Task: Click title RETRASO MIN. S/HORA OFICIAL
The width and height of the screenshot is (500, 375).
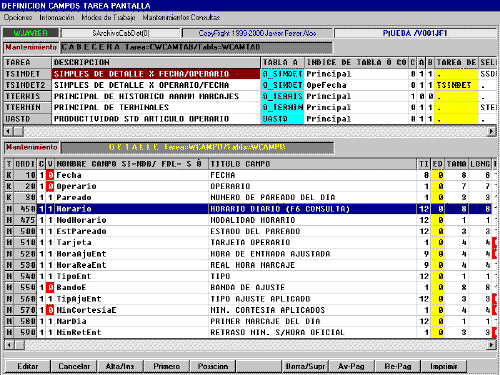Action: [x=313, y=332]
